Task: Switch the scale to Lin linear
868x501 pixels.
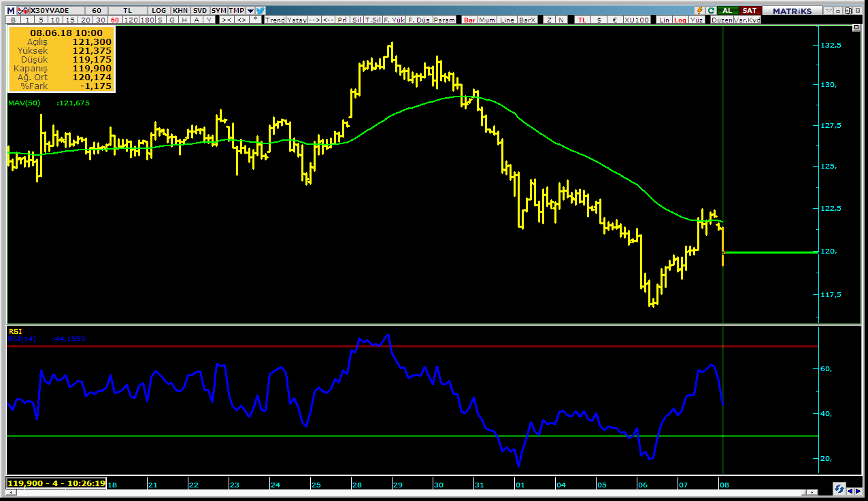Action: click(665, 20)
